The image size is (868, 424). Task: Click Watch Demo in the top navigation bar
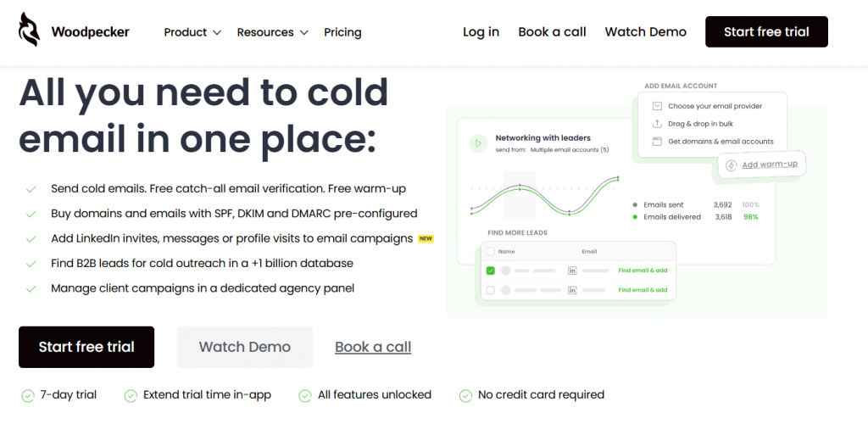point(645,31)
